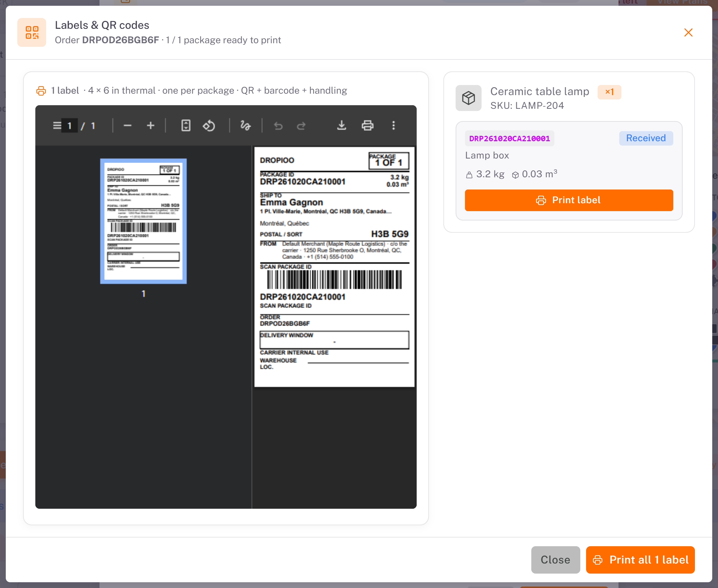The width and height of the screenshot is (718, 588).
Task: Click the Received status badge
Action: tap(646, 138)
